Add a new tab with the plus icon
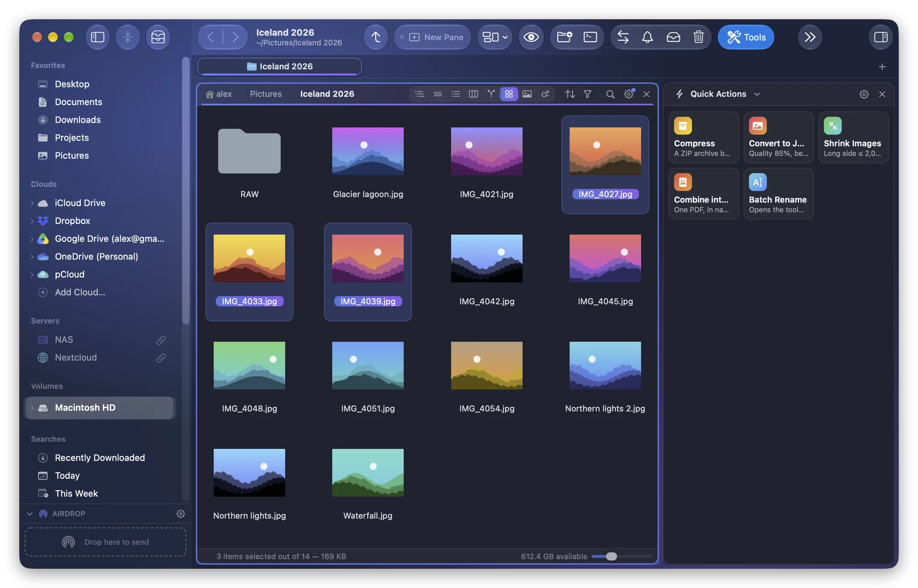918x588 pixels. (882, 67)
